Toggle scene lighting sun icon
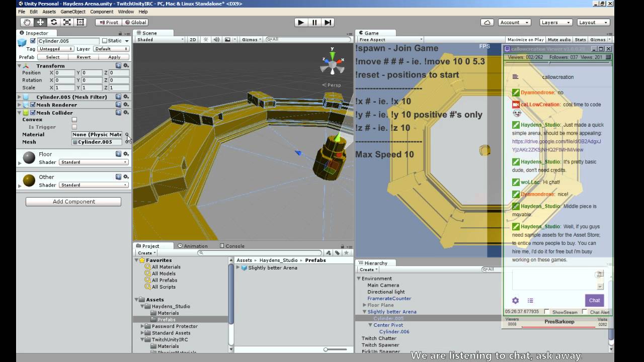644x362 pixels. (x=205, y=39)
